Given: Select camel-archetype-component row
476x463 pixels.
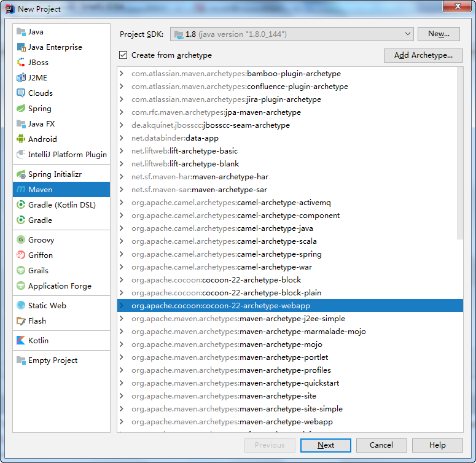Looking at the screenshot, I should (x=290, y=216).
